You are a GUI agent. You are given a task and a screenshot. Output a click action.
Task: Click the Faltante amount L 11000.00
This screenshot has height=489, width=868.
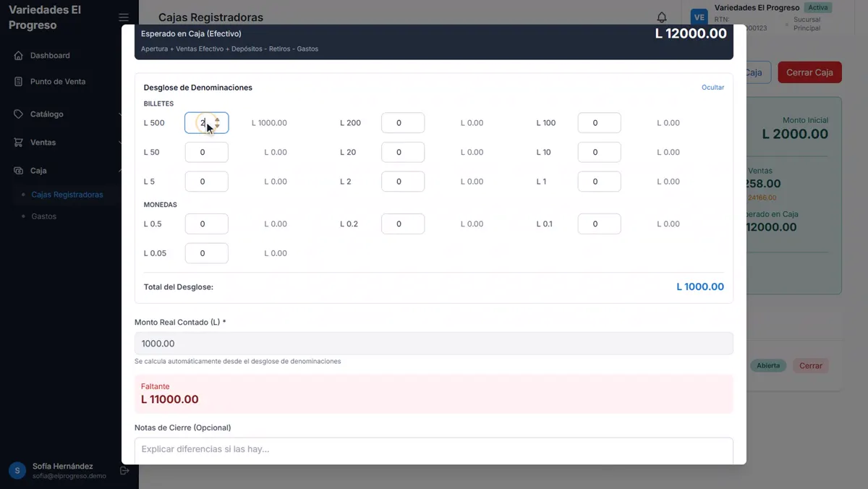coord(170,399)
